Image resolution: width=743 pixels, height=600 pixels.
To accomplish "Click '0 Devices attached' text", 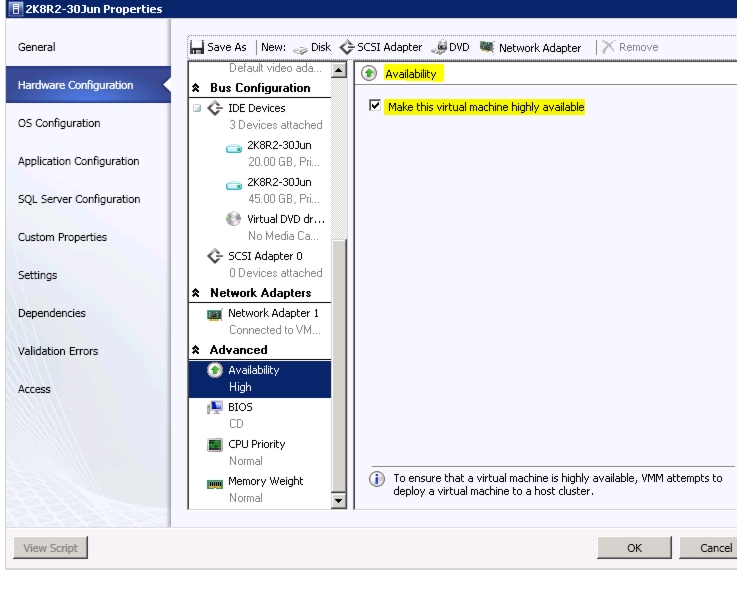I will (275, 273).
